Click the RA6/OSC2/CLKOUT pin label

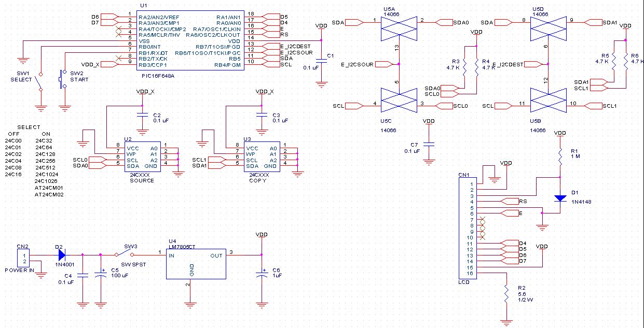point(213,35)
